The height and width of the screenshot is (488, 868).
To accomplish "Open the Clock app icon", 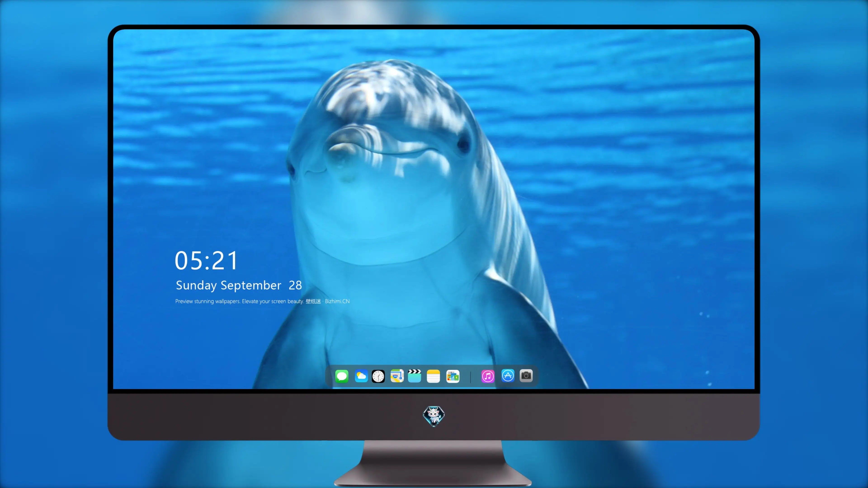I will 378,376.
